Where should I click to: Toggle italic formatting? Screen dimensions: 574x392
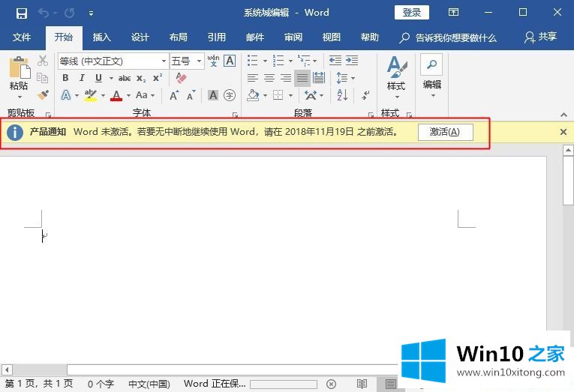(82, 78)
